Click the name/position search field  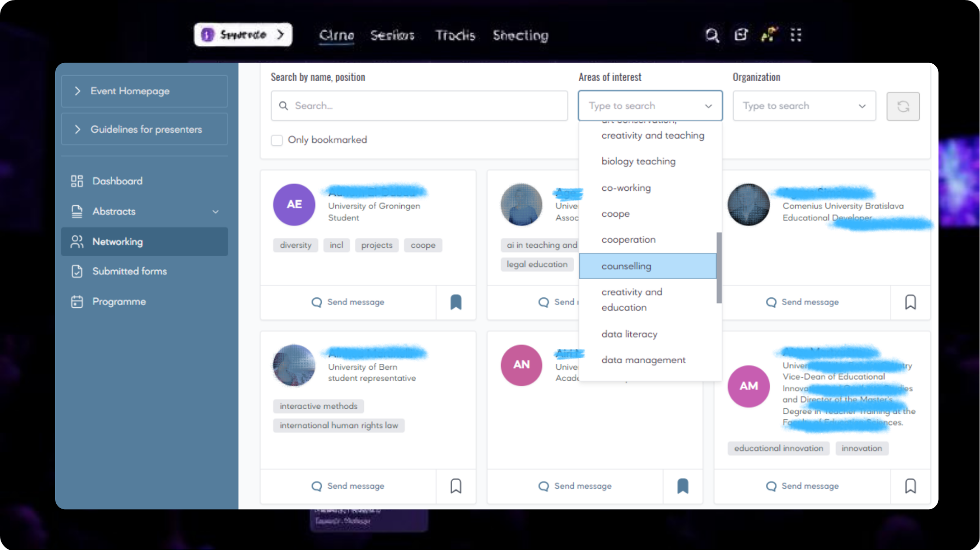(419, 106)
